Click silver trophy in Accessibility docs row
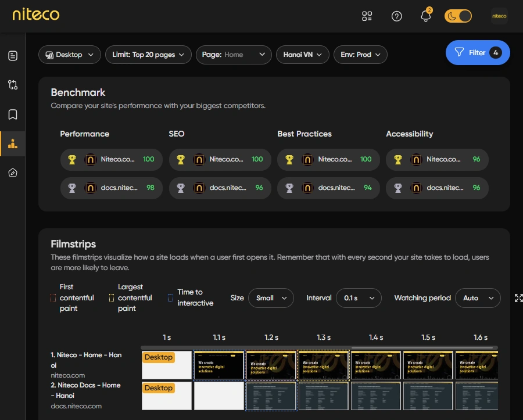Viewport: 523px width, 420px height. click(x=398, y=188)
